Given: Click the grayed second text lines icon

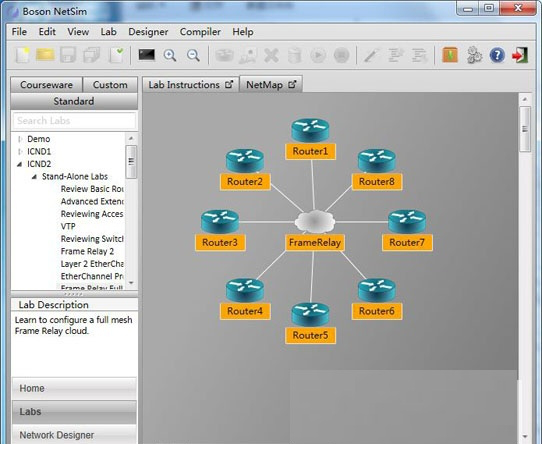Looking at the screenshot, I should [419, 55].
